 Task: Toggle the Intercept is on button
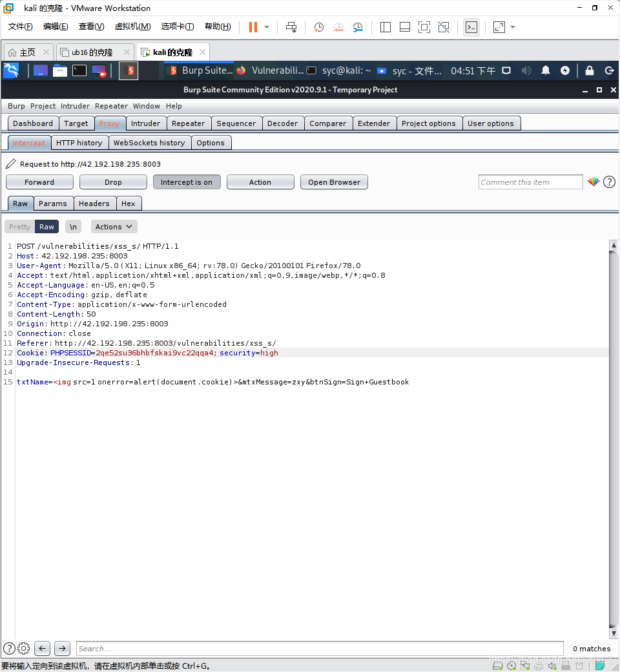tap(187, 182)
